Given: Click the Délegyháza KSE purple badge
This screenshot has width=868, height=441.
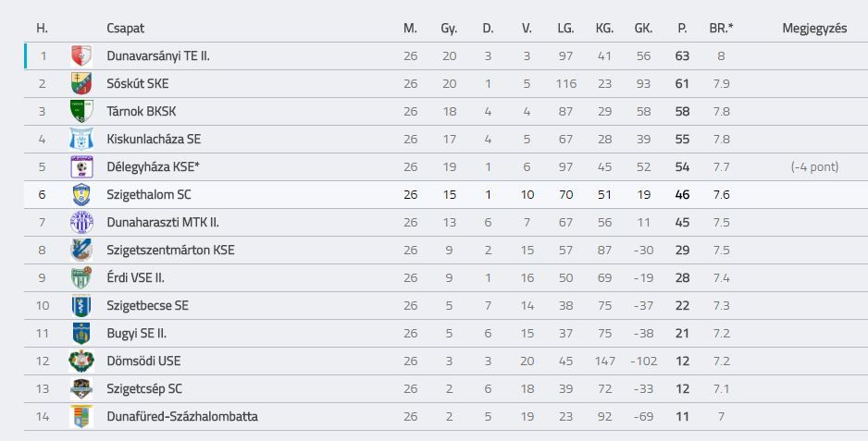Looking at the screenshot, I should (81, 166).
